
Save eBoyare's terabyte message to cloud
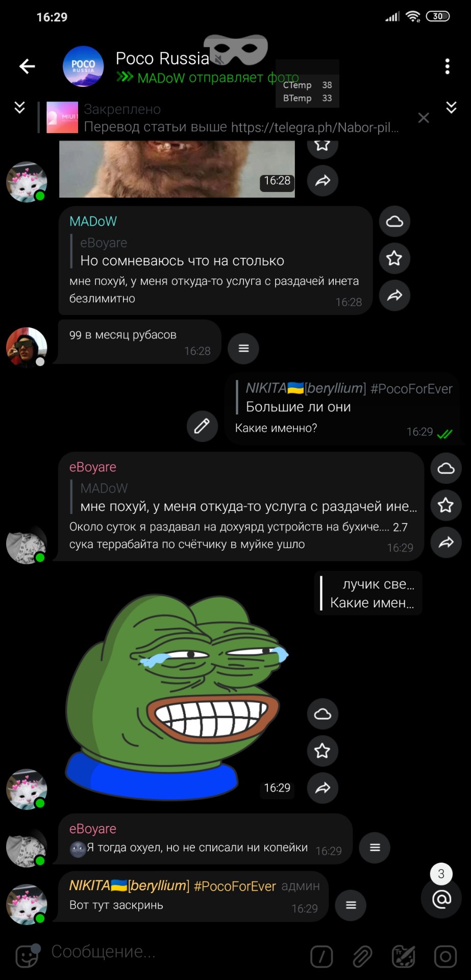pyautogui.click(x=446, y=468)
